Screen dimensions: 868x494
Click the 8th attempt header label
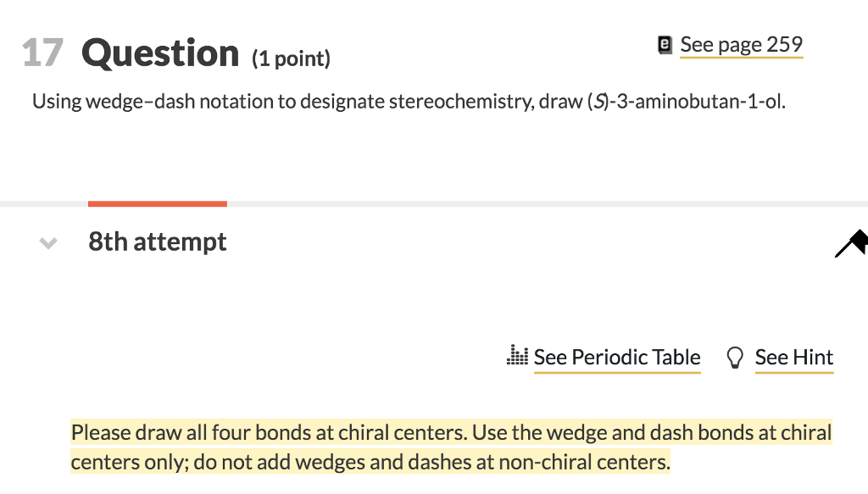(x=158, y=241)
